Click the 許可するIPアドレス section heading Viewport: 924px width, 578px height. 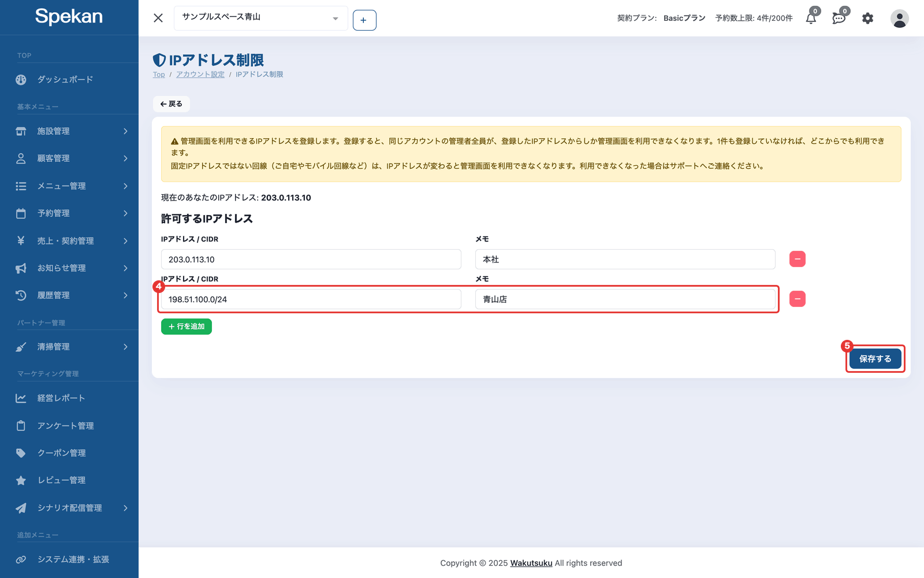[207, 218]
